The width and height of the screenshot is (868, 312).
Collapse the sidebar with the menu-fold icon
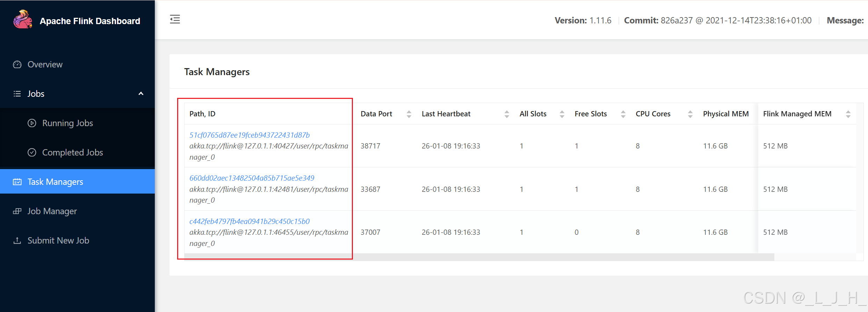click(x=175, y=19)
